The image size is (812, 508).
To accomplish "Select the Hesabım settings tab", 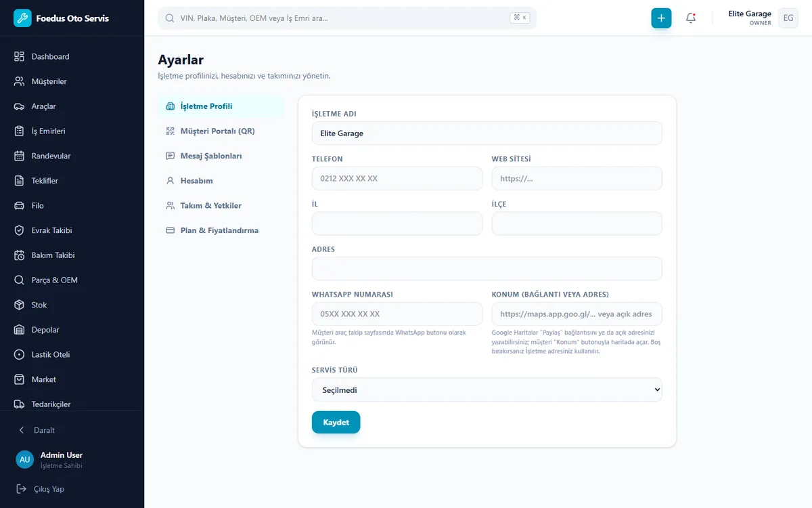I will point(221,181).
